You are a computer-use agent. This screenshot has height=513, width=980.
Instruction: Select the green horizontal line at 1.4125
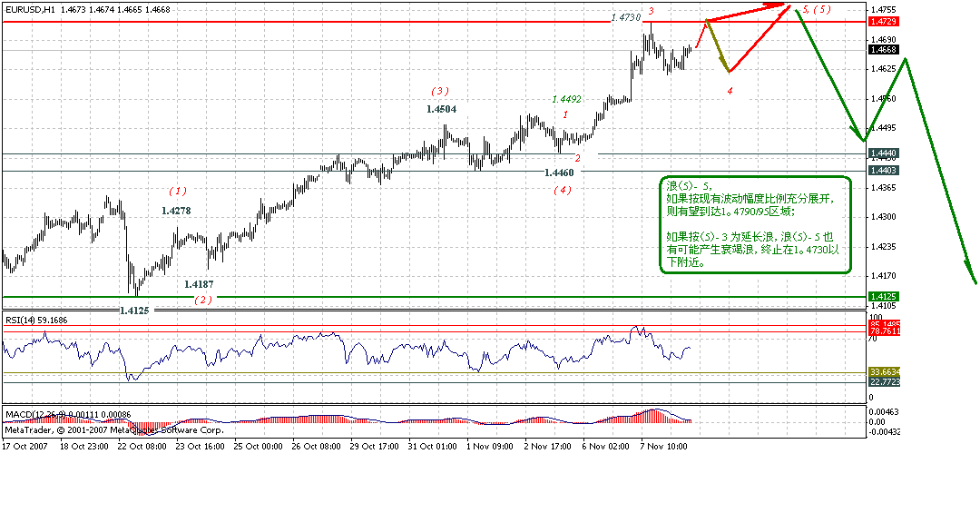point(435,297)
